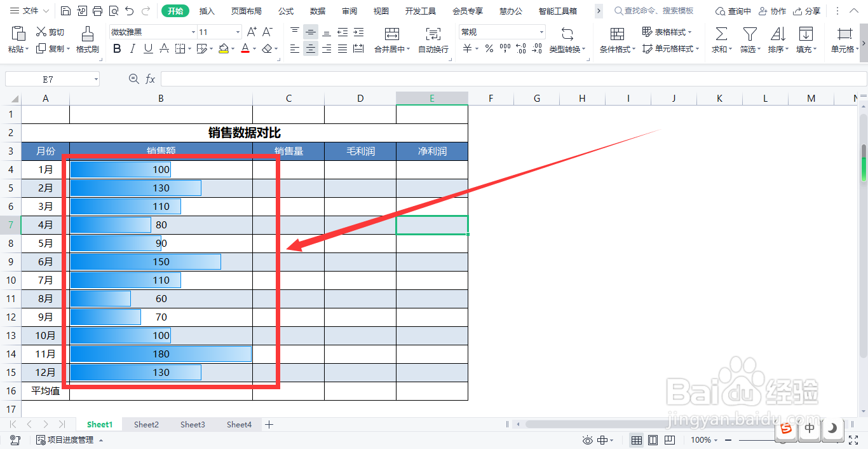868x449 pixels.
Task: Decrease indent of cell content
Action: point(342,32)
